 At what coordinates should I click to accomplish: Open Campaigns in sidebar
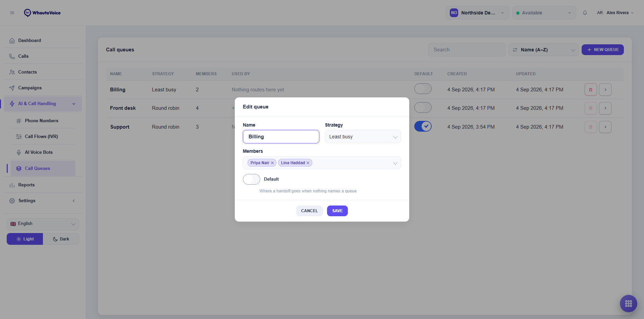tap(43, 88)
